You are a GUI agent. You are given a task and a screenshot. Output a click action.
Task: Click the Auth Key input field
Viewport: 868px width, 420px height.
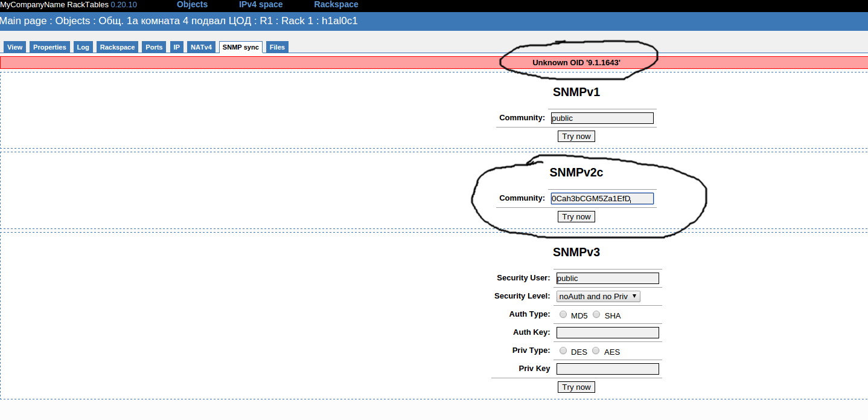[607, 332]
